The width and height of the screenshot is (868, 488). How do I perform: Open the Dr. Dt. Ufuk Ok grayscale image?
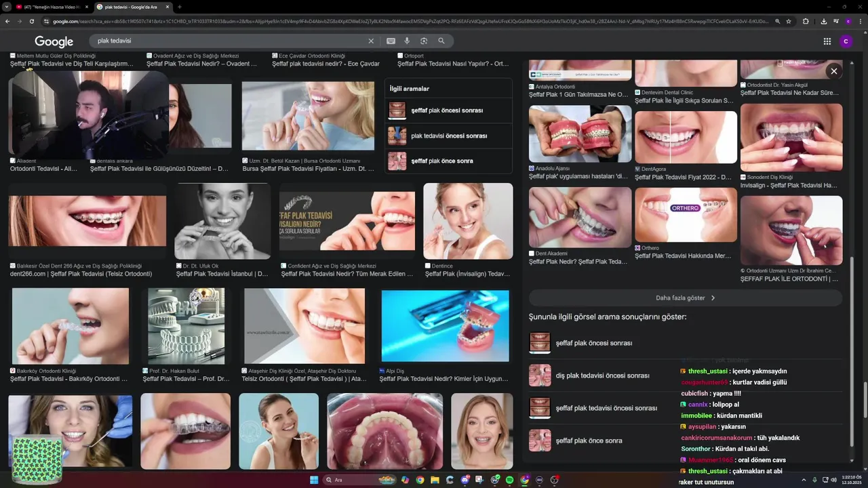click(x=222, y=221)
